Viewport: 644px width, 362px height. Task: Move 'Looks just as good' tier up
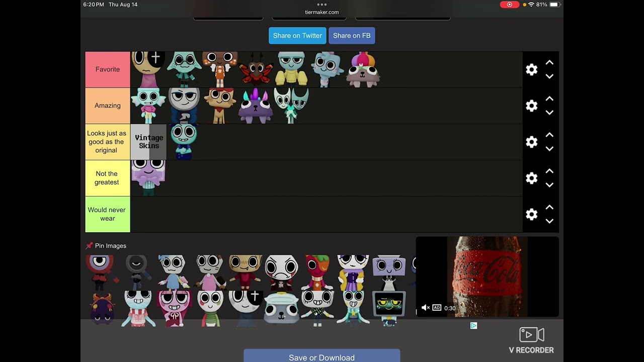click(549, 135)
